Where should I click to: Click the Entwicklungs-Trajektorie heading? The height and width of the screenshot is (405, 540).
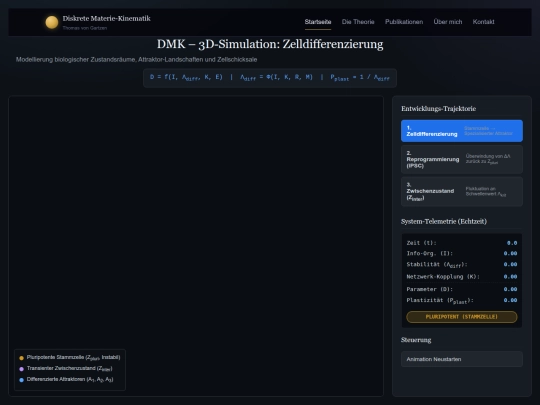point(438,109)
